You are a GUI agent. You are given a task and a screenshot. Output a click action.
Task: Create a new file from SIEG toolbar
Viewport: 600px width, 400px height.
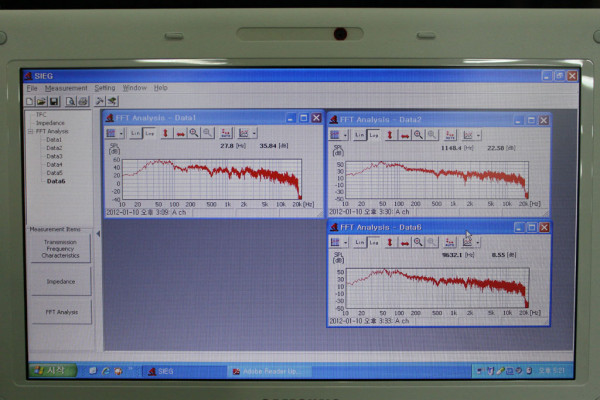tap(29, 101)
